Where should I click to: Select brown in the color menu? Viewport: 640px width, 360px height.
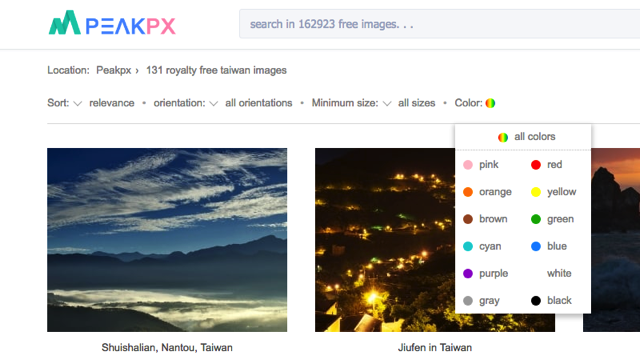(485, 219)
